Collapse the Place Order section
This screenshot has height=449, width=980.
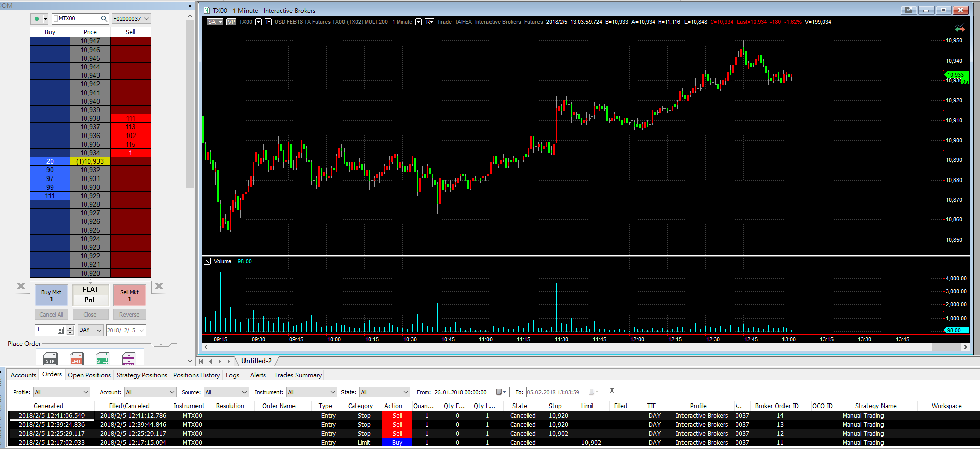click(x=161, y=344)
